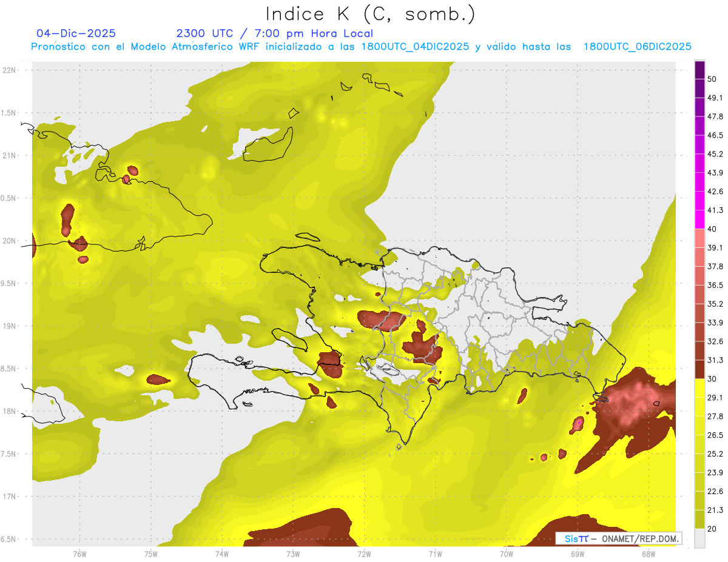Image resolution: width=728 pixels, height=562 pixels.
Task: Select the date label '04-Dic-2025'
Action: tap(76, 33)
